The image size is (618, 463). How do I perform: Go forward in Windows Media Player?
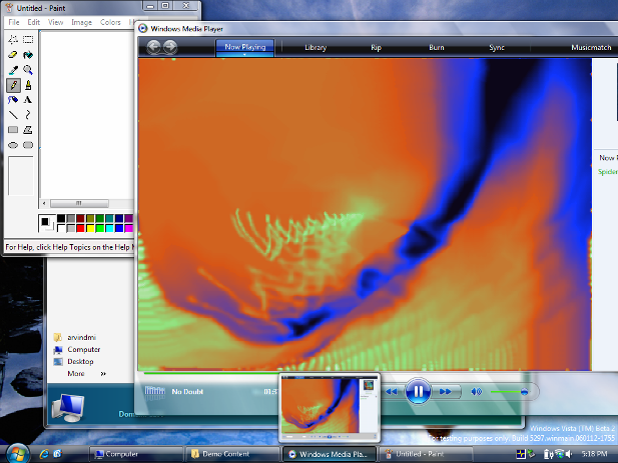click(x=170, y=47)
